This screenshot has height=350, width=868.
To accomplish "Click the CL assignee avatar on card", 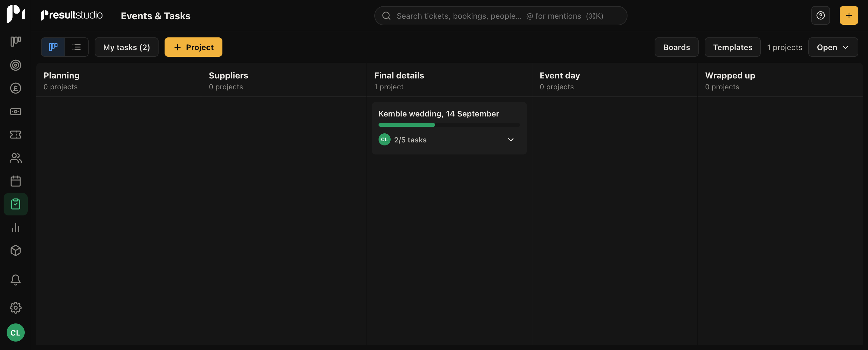I will [384, 139].
